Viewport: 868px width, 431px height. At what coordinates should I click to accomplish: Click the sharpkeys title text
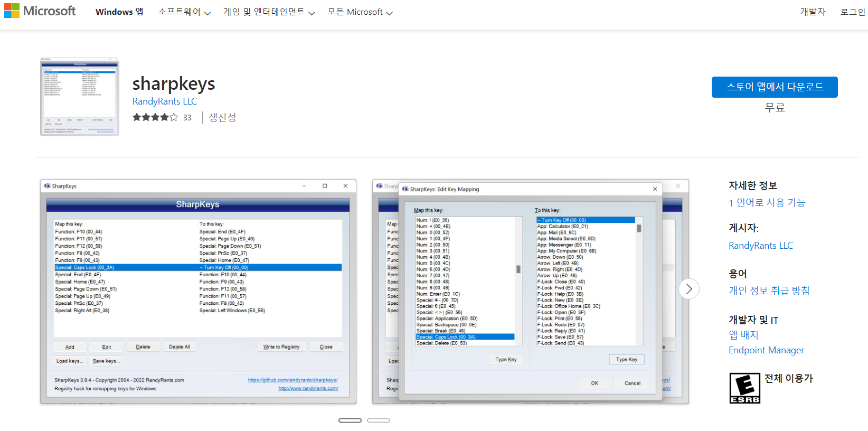click(x=174, y=83)
